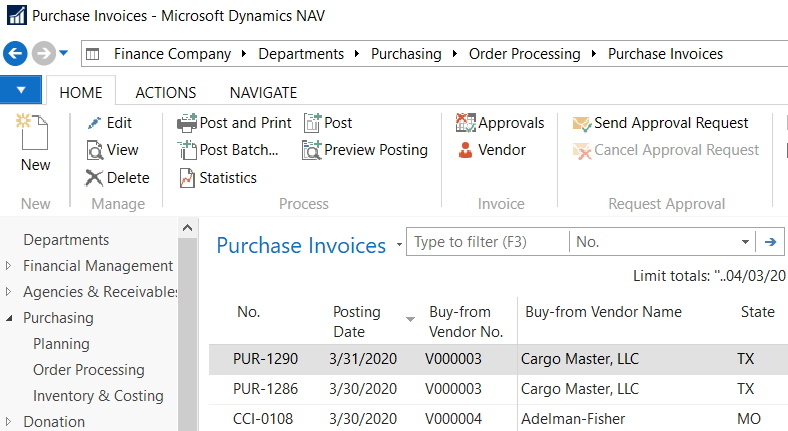Select Inventory & Costing in navigation pane

point(98,396)
